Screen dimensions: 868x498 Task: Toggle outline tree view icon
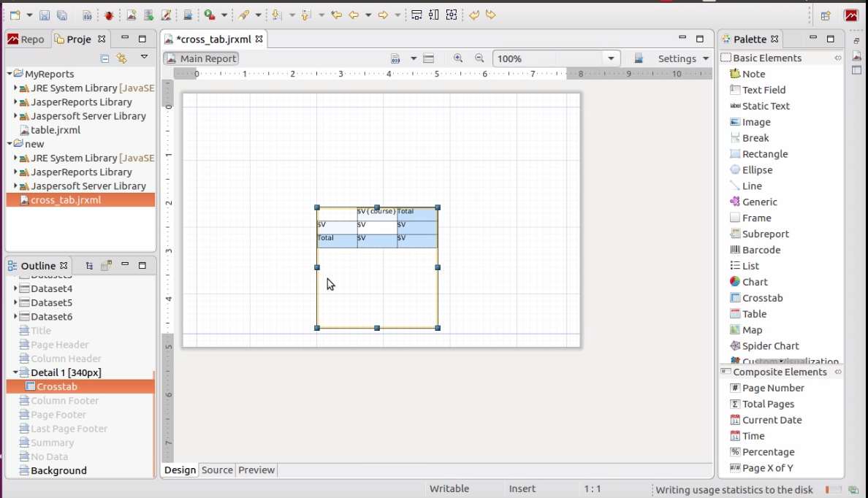(x=89, y=266)
